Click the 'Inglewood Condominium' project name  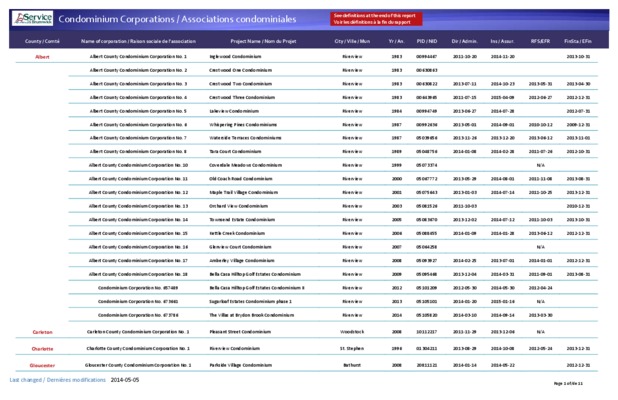235,56
